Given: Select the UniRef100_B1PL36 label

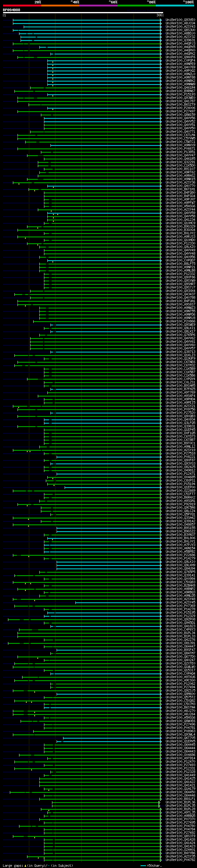Looking at the screenshot, I should (x=180, y=802).
